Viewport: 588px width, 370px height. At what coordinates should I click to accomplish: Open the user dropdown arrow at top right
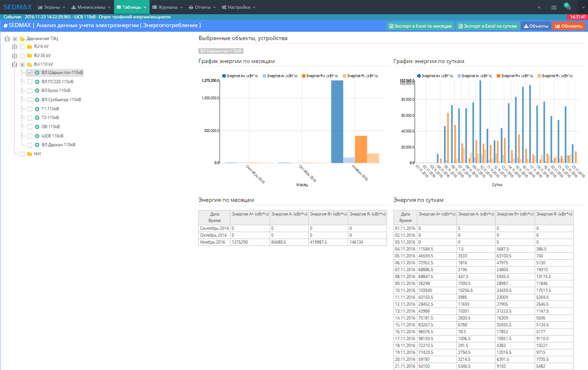coord(583,7)
